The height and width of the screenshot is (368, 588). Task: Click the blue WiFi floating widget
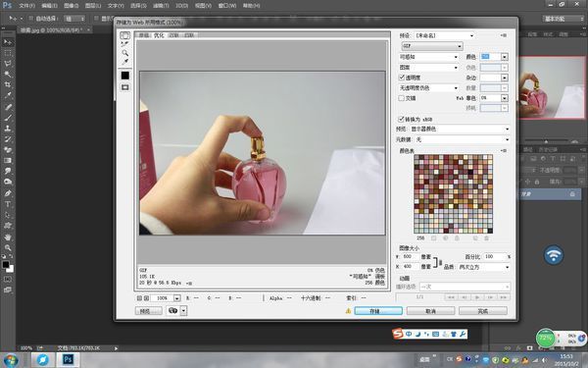click(554, 255)
